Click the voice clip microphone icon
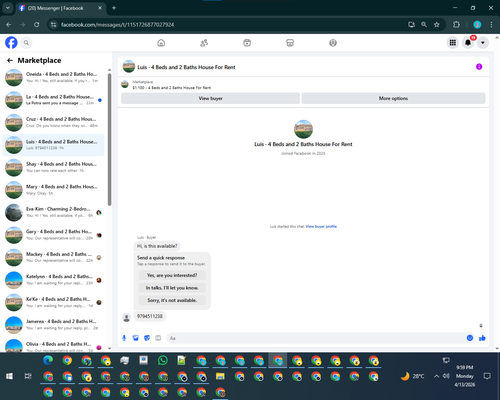This screenshot has width=500, height=400. tap(124, 338)
